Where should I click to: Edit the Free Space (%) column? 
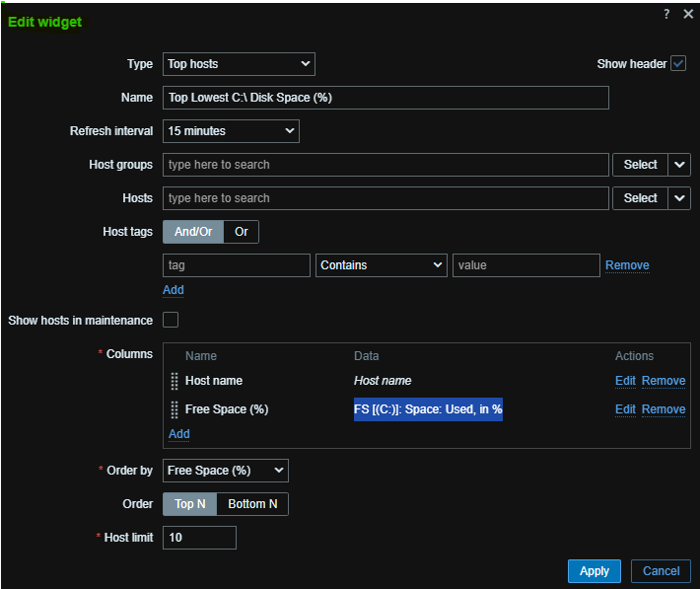pyautogui.click(x=625, y=409)
